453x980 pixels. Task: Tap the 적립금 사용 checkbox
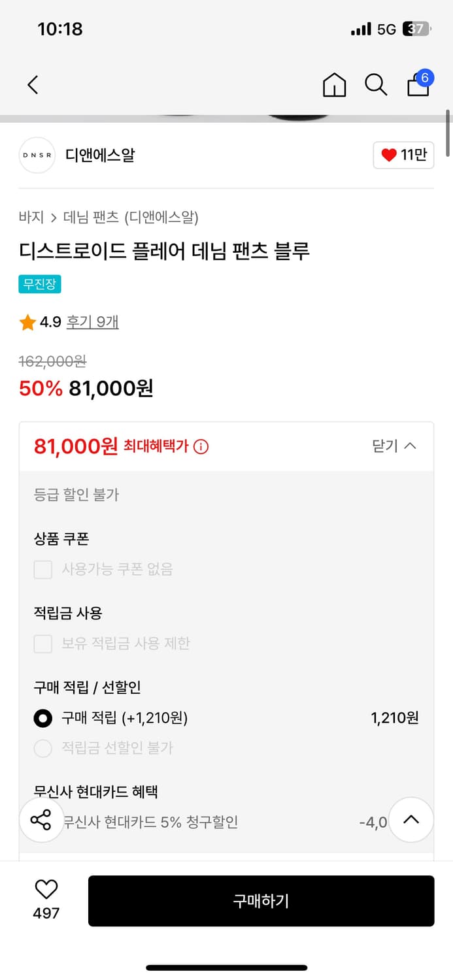[42, 644]
